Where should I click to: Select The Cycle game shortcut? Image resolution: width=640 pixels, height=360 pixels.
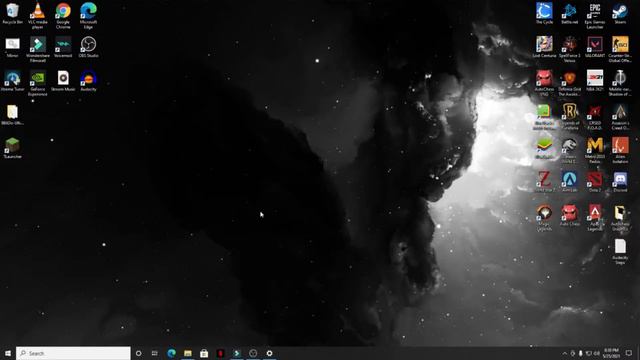click(544, 13)
